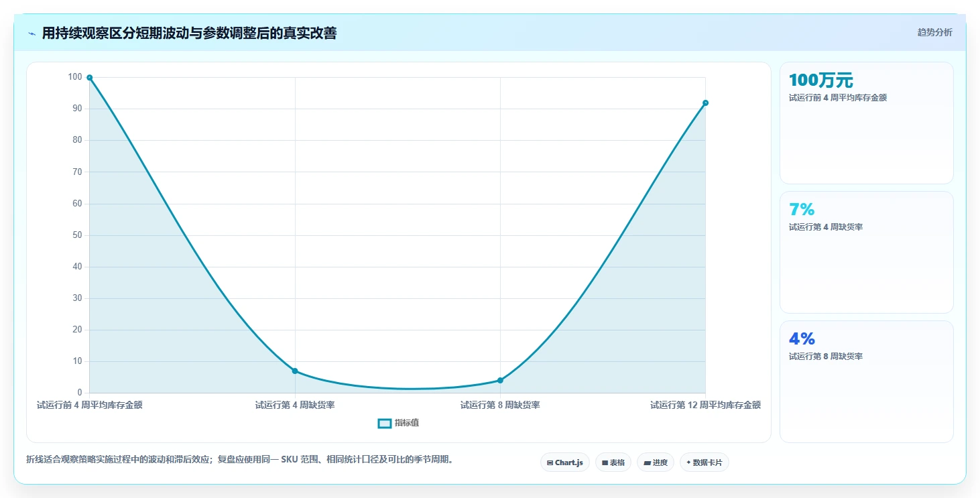Click the footnote text starting with 折线适合观察
The image size is (980, 498).
point(241,460)
